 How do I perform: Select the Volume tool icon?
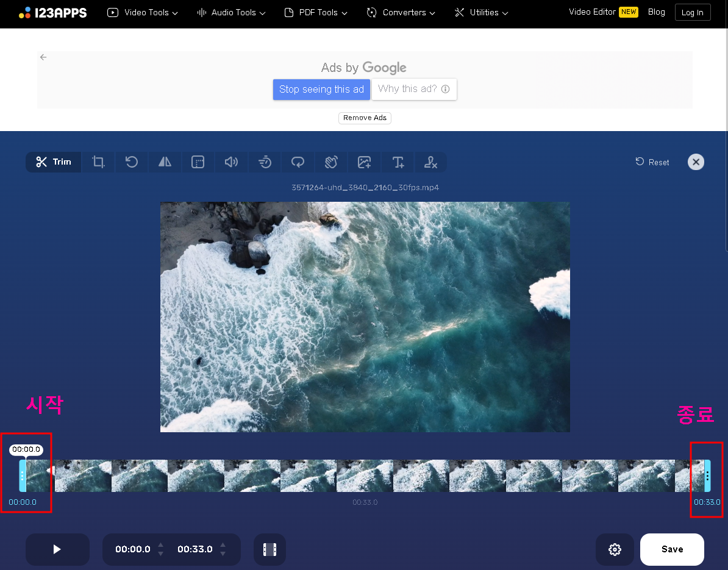(x=231, y=162)
